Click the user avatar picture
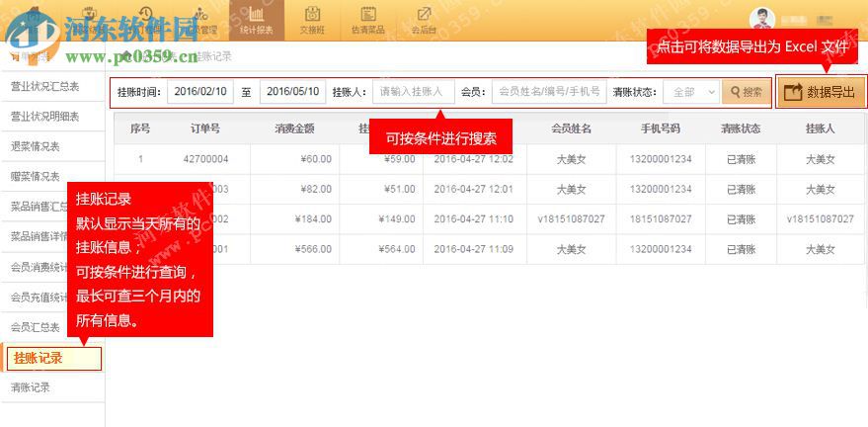Screen dimensions: 868x427 point(761,20)
